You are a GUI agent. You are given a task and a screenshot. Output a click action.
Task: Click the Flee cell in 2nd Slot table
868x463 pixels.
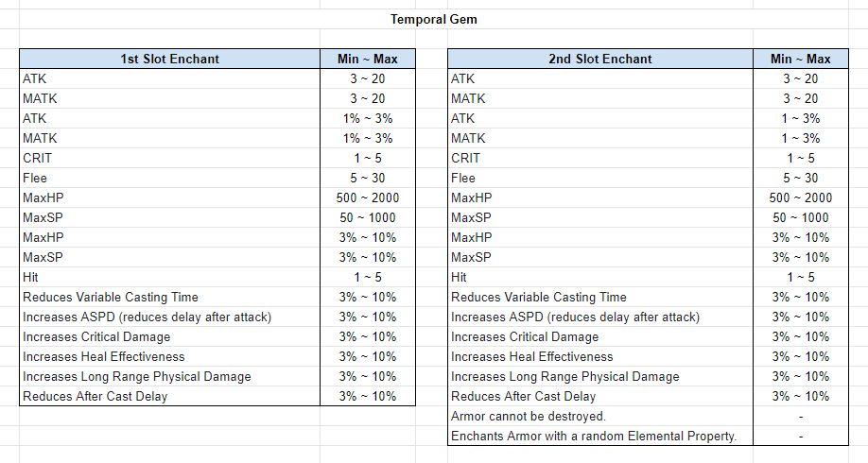(600, 179)
